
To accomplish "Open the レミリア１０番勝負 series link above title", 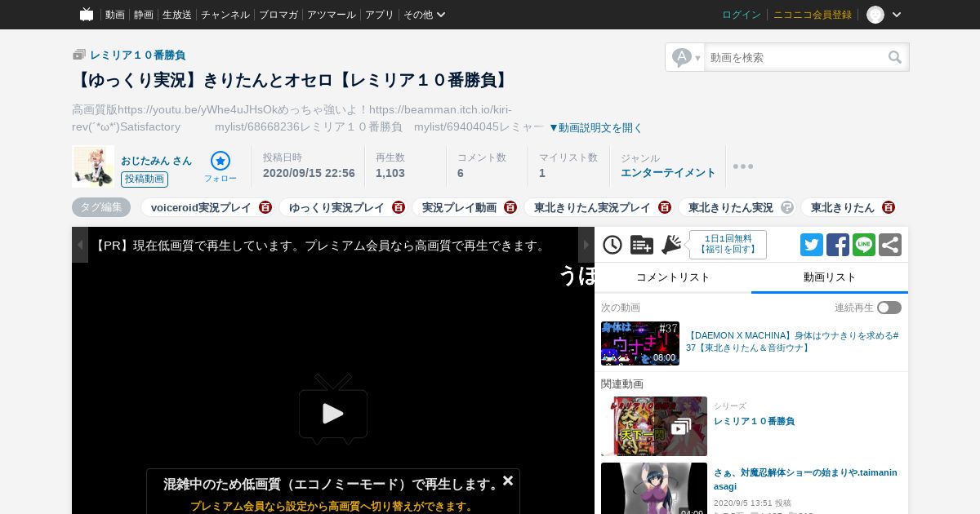I will [138, 55].
